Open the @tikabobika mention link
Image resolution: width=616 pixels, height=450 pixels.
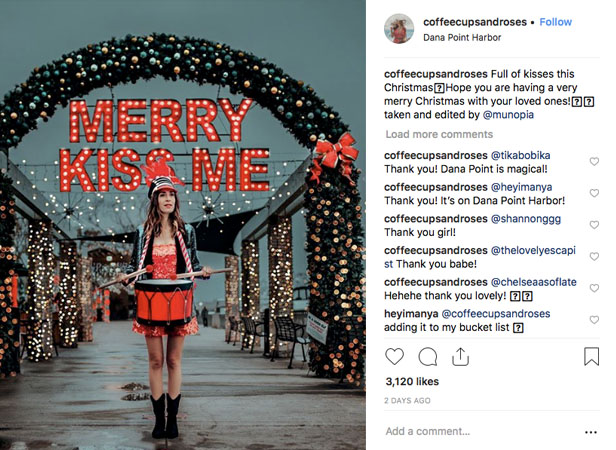(x=523, y=156)
